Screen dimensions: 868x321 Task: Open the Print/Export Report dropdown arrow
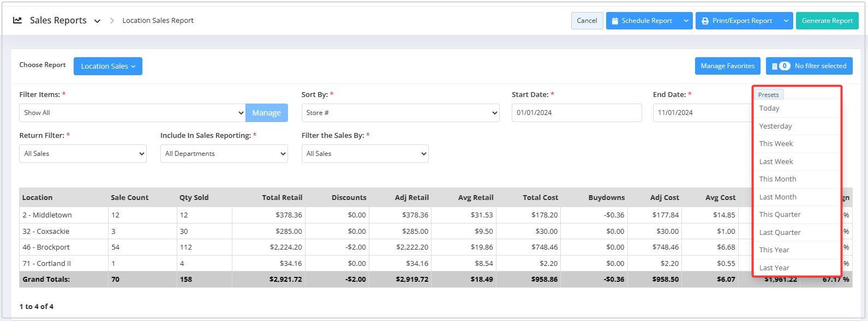click(786, 21)
